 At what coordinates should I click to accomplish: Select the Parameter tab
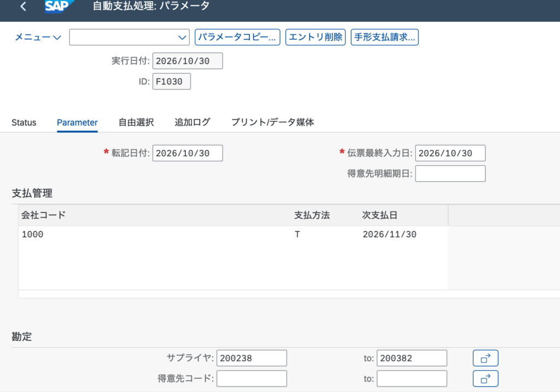click(77, 122)
